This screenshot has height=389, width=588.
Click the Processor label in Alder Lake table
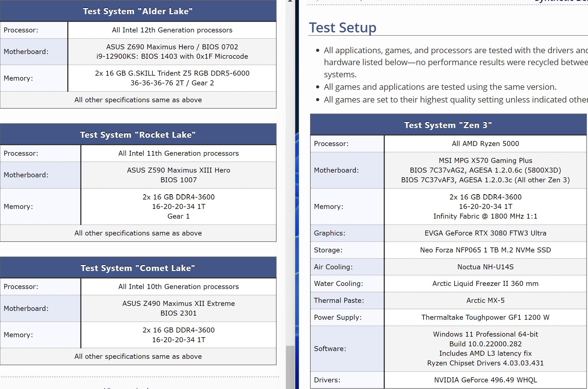[21, 30]
